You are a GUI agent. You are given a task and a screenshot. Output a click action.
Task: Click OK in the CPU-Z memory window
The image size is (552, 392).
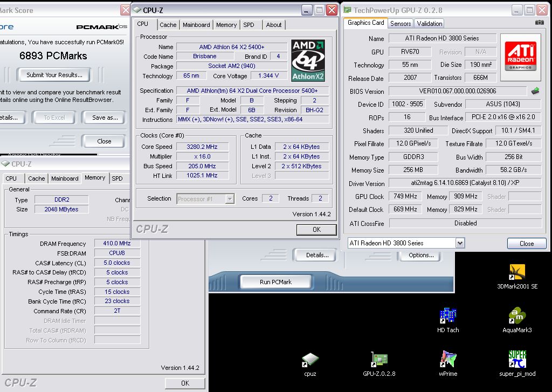click(x=185, y=383)
